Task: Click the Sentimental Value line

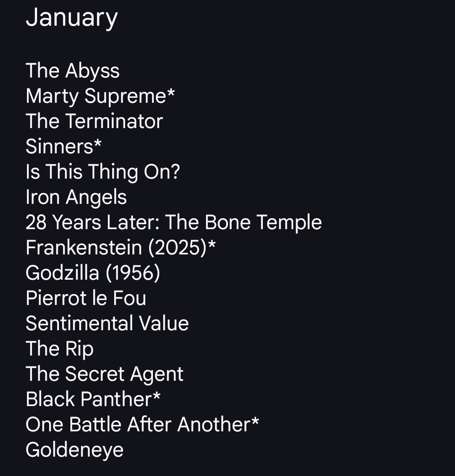Action: (107, 324)
